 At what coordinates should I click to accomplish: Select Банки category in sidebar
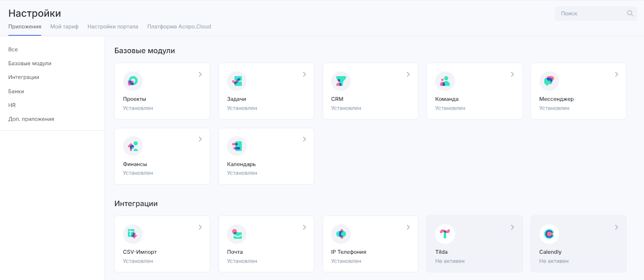pyautogui.click(x=16, y=91)
